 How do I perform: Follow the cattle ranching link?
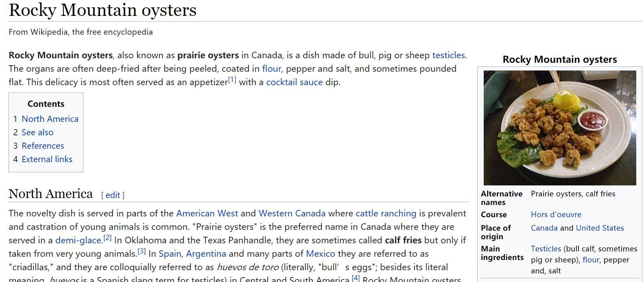click(386, 213)
